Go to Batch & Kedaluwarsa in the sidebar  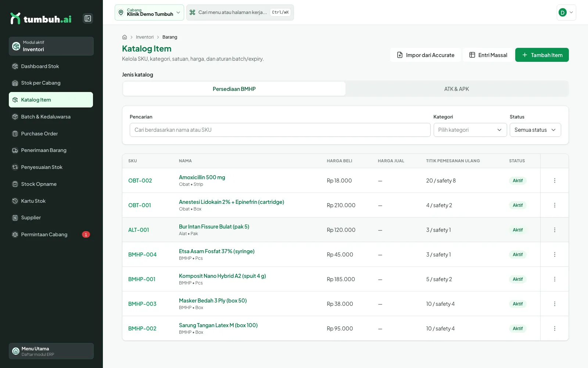pos(51,117)
